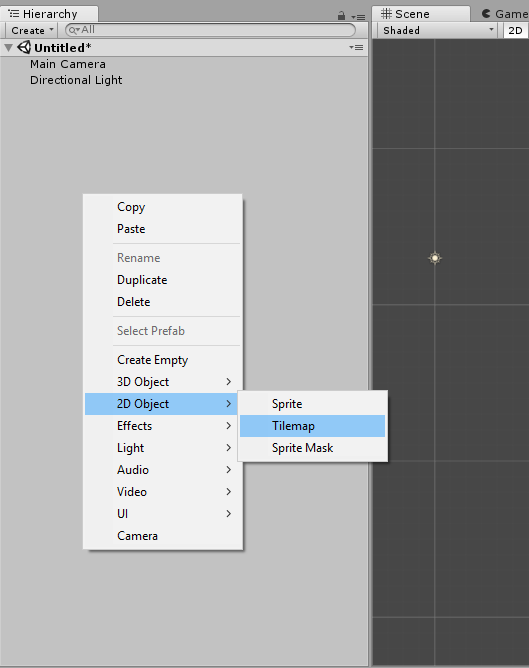The image size is (529, 668).
Task: Click Duplicate in the context menu
Action: pyautogui.click(x=161, y=280)
